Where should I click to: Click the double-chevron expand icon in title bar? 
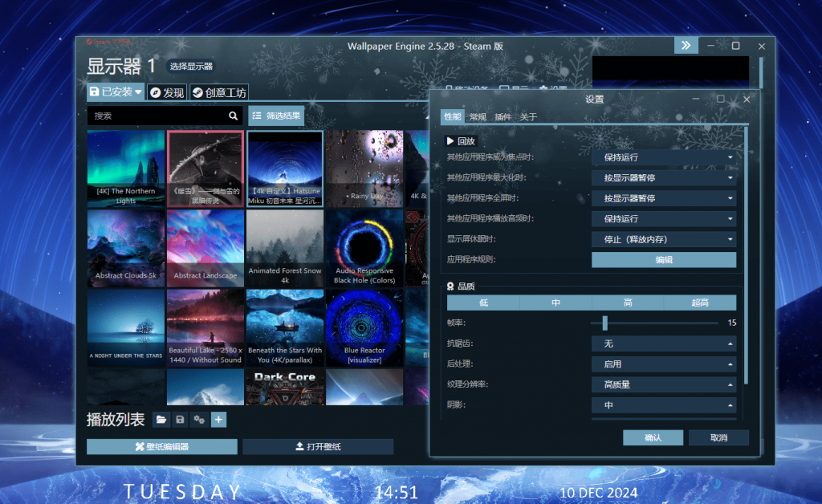click(x=686, y=46)
